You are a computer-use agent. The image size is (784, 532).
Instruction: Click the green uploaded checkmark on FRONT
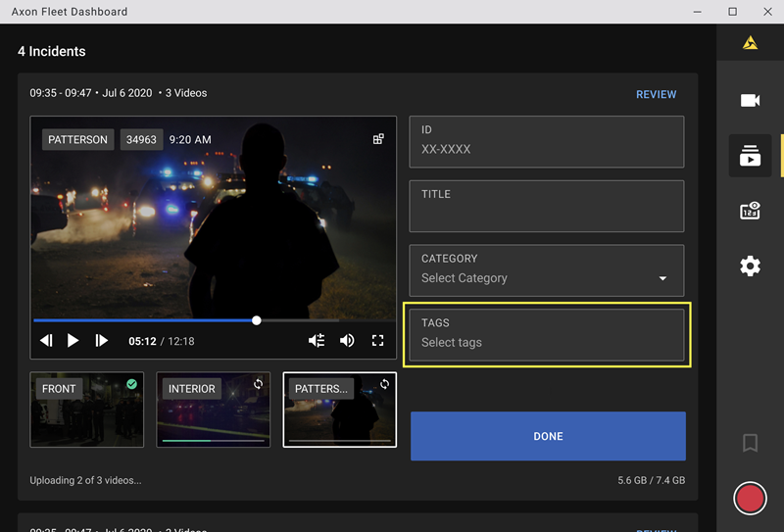click(131, 384)
